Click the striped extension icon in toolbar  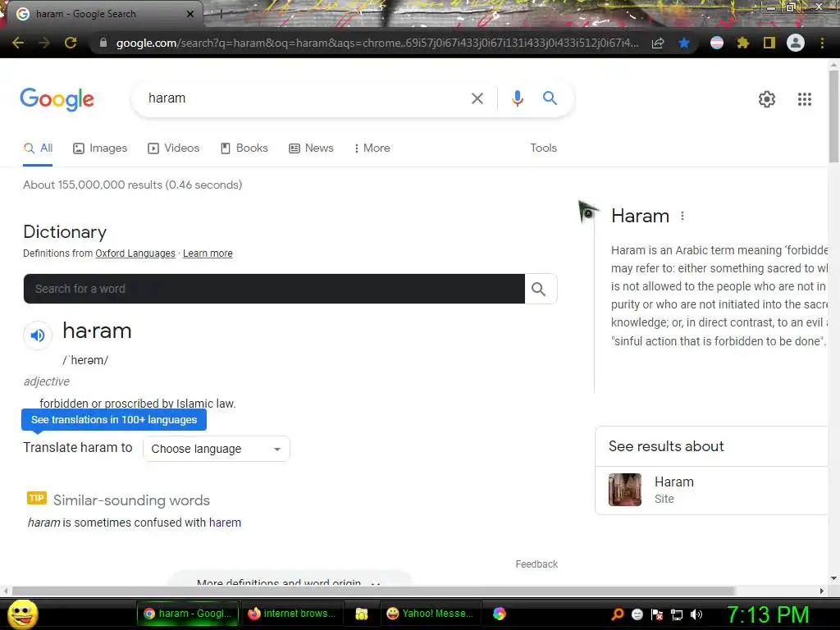[716, 43]
